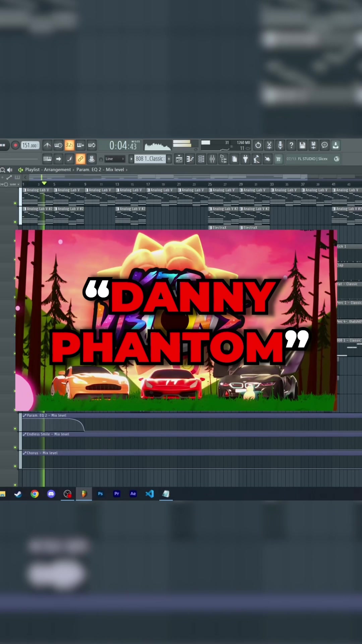Screen dimensions: 362x644
Task: Open Discord from the taskbar
Action: [51, 494]
